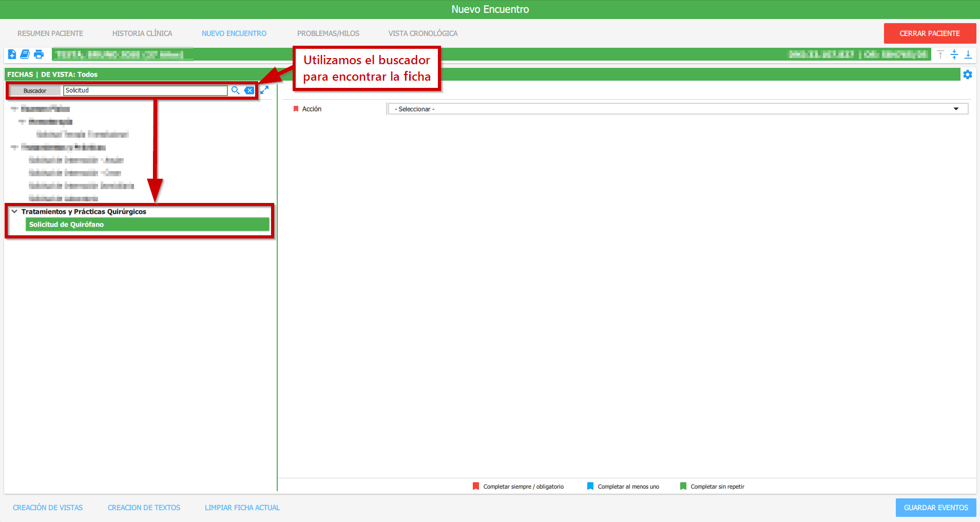This screenshot has width=980, height=522.
Task: Collapse Tratamientos y Prácticas Quirúrgicos group
Action: (14, 211)
